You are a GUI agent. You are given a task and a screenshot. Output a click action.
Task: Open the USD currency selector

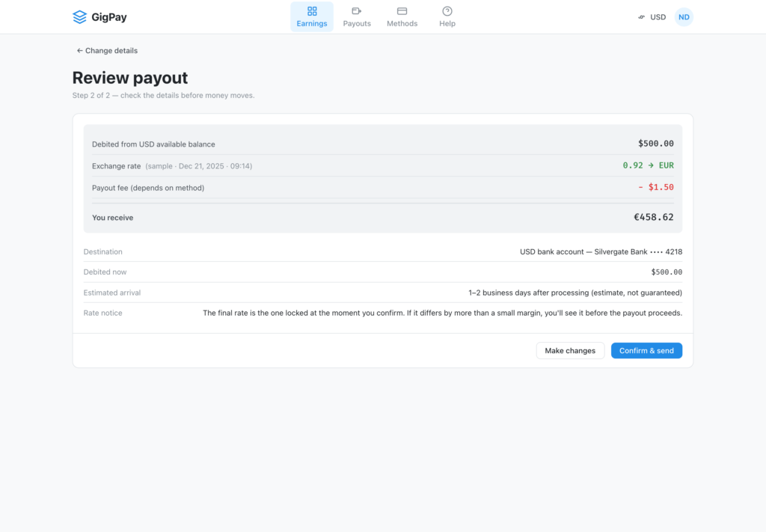tap(652, 17)
